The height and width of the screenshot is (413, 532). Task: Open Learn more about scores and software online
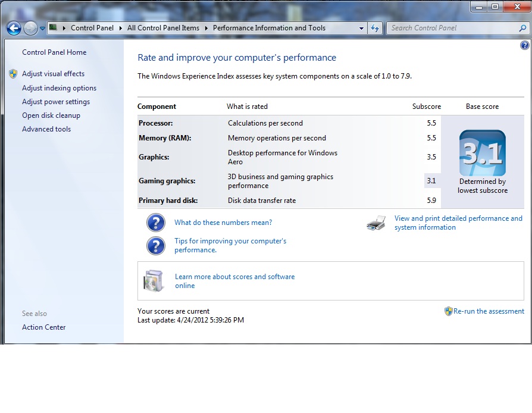click(x=235, y=281)
